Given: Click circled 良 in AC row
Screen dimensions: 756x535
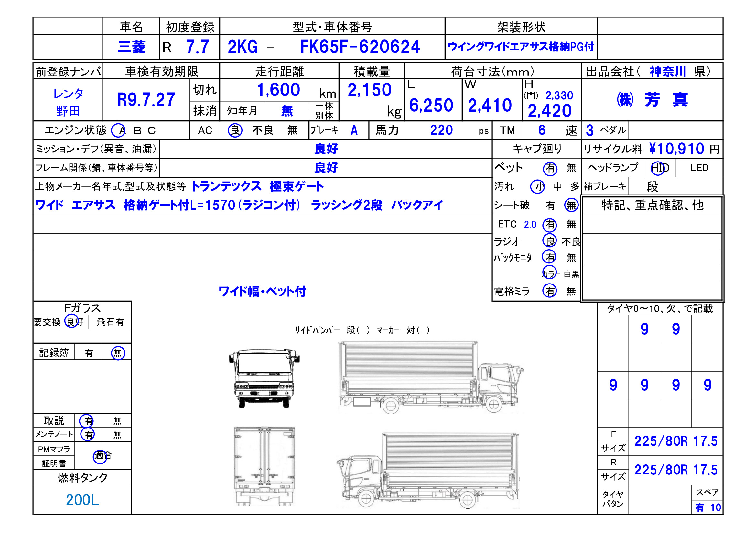Looking at the screenshot, I should tap(235, 130).
